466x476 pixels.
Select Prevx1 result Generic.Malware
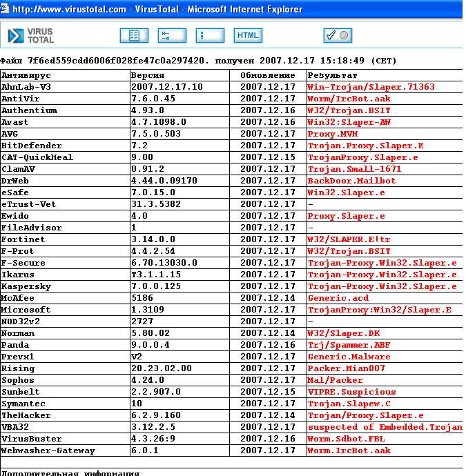pyautogui.click(x=349, y=357)
